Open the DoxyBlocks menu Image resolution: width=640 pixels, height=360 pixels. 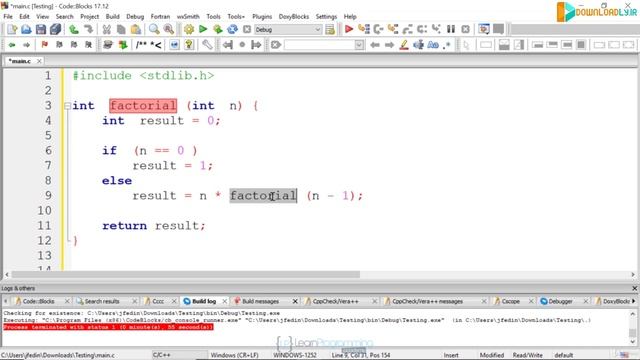[x=294, y=17]
